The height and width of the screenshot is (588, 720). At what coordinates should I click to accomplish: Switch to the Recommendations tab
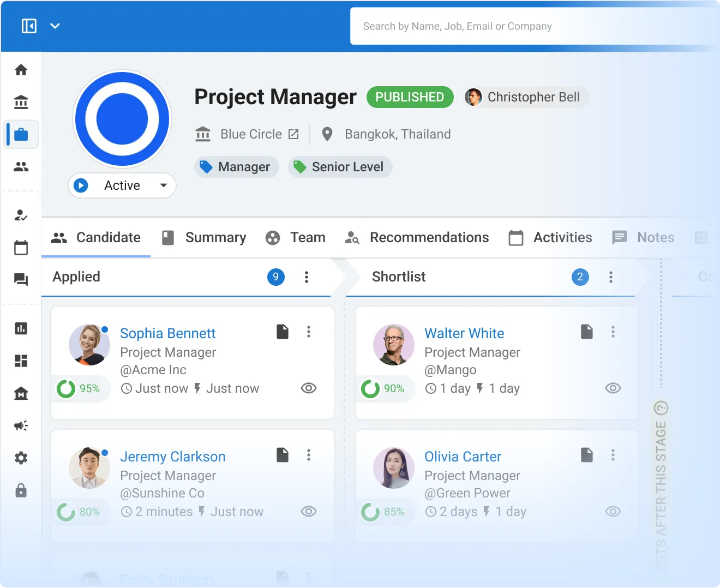click(x=417, y=237)
